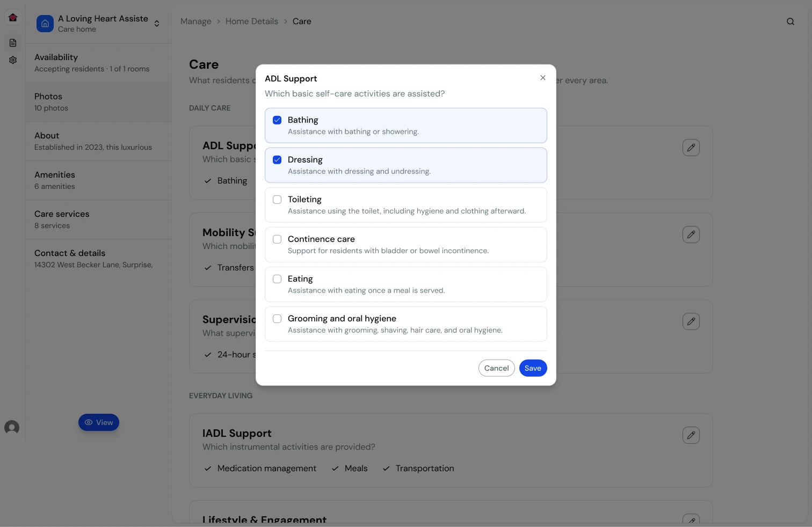Click the Cancel button

pos(497,368)
